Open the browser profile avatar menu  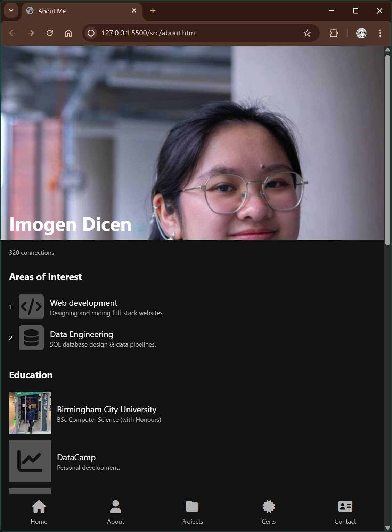point(361,33)
